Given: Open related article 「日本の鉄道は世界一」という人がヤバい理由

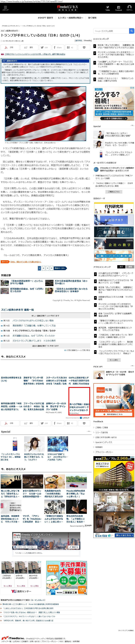Looking at the screenshot, I should [26, 282].
